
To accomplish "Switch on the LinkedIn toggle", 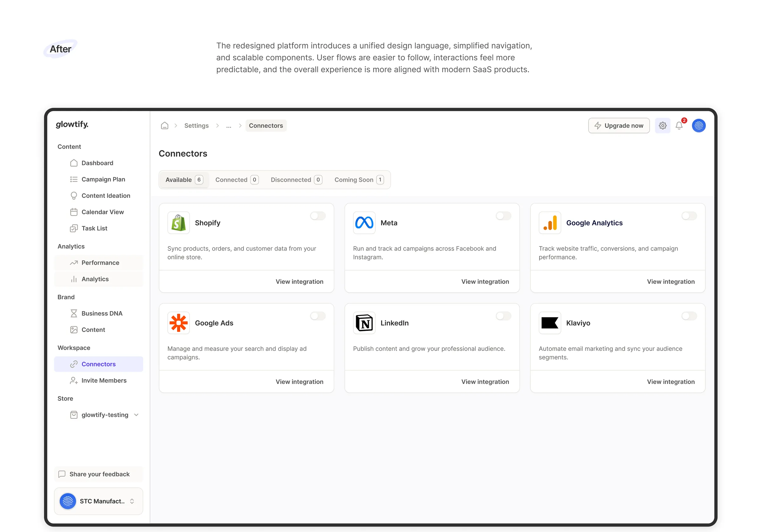I will click(504, 316).
